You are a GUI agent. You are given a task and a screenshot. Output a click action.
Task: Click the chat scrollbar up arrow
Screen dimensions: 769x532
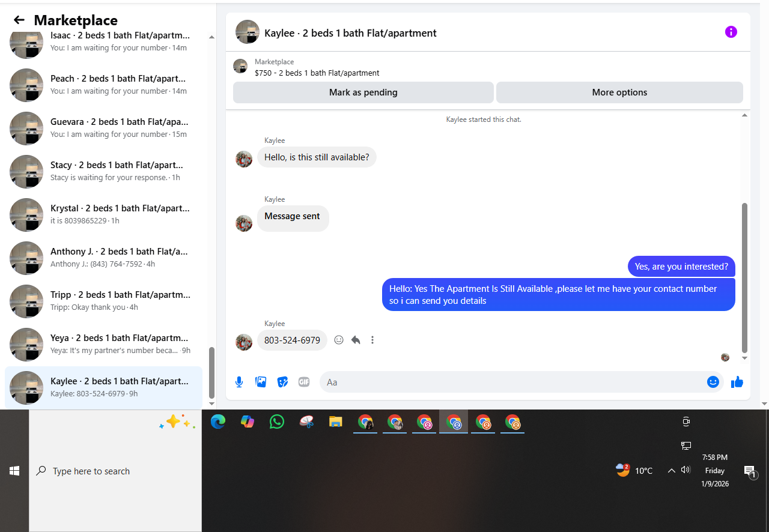pos(745,115)
